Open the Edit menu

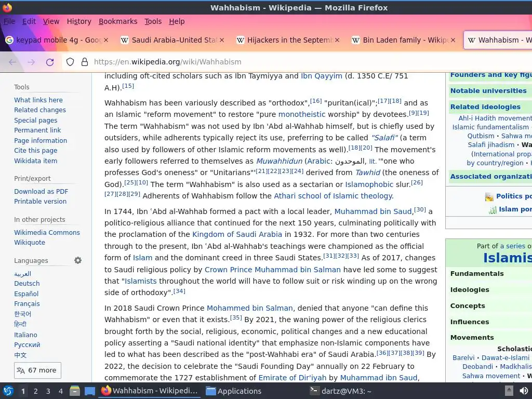[x=29, y=21]
